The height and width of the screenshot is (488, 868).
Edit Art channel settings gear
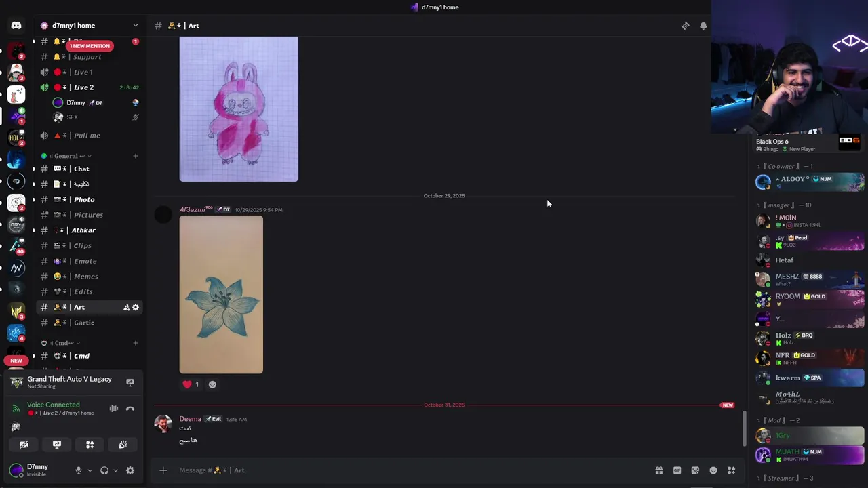click(136, 308)
